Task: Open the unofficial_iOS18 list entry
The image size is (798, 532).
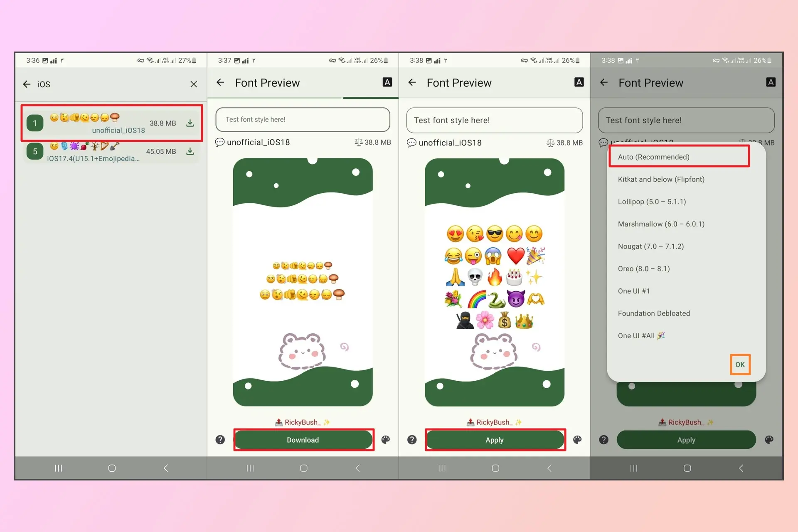Action: pyautogui.click(x=112, y=123)
